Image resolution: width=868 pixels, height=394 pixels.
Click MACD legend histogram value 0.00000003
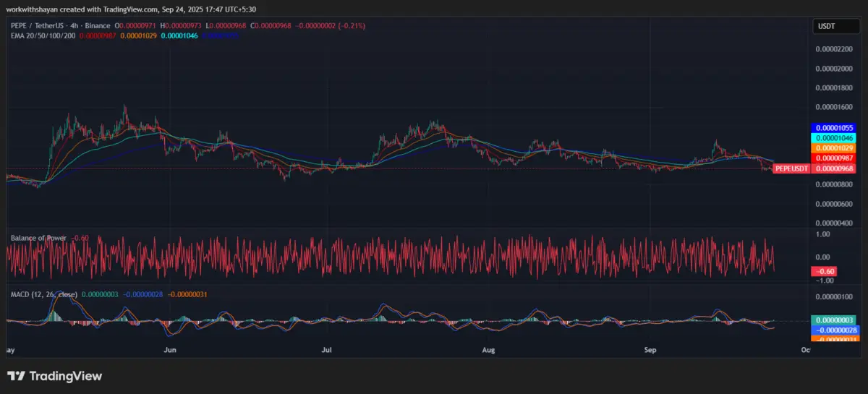pyautogui.click(x=101, y=294)
